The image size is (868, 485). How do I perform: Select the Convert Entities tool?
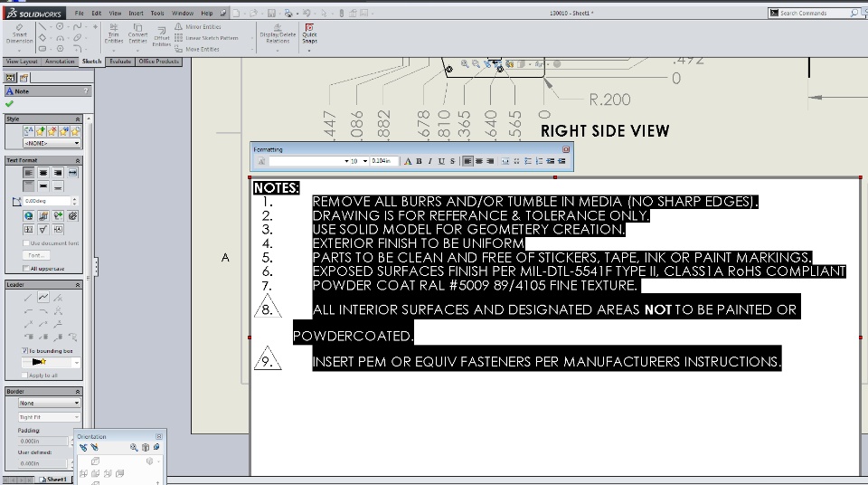coord(137,33)
